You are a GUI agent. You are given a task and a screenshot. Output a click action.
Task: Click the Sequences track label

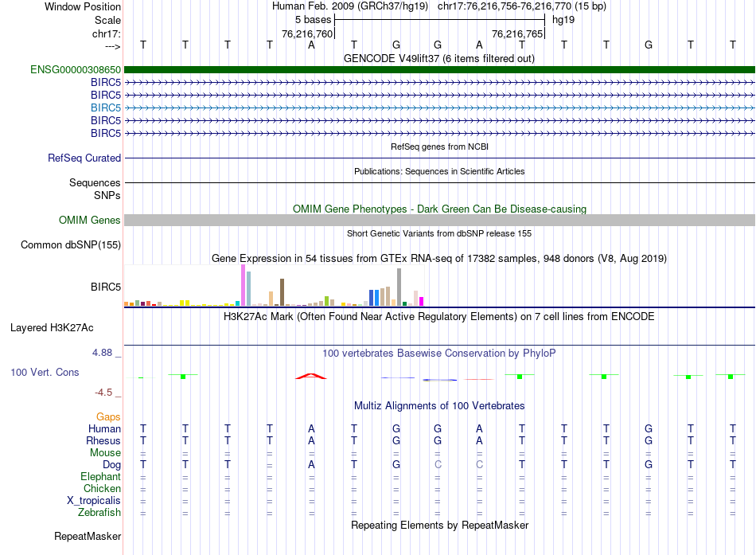pos(95,182)
